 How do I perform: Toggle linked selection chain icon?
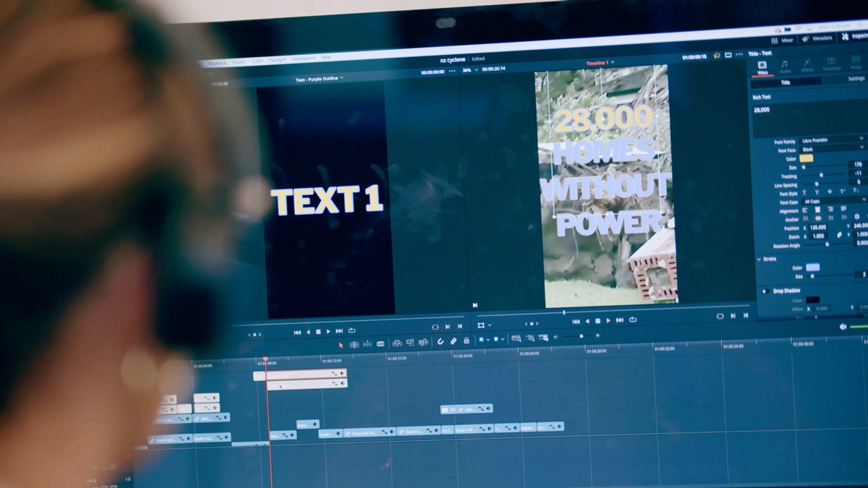tap(454, 341)
